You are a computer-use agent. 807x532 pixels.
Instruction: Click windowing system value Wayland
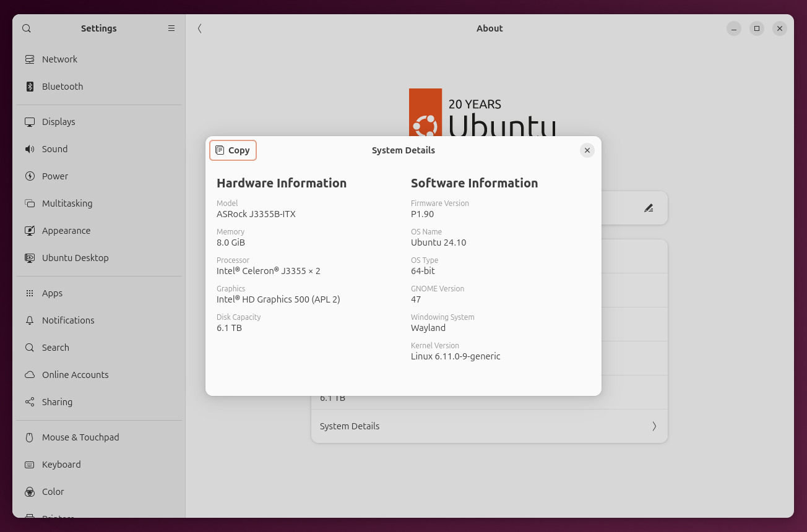pos(428,328)
